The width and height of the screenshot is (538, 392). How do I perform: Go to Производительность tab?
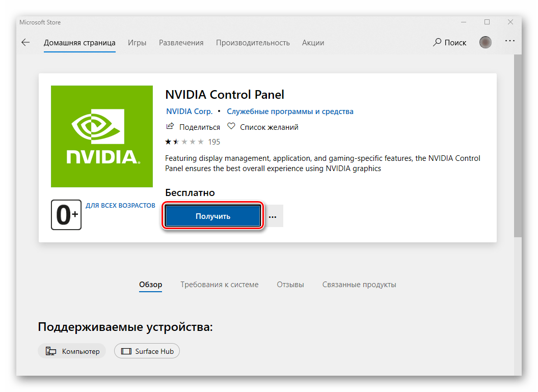(253, 43)
